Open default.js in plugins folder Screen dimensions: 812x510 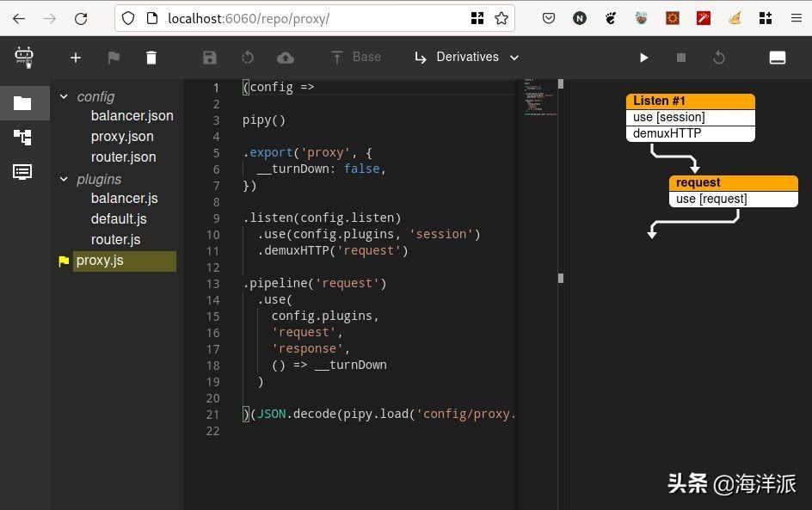point(119,219)
